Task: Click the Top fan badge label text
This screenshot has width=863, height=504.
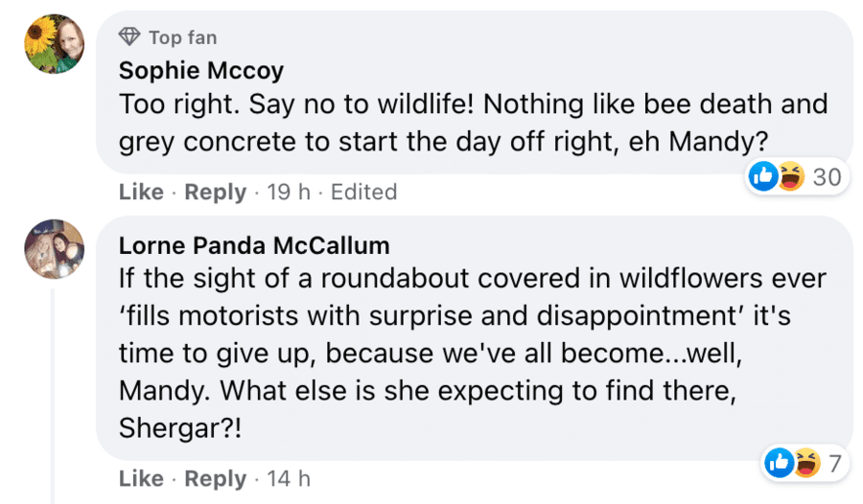Action: [182, 37]
